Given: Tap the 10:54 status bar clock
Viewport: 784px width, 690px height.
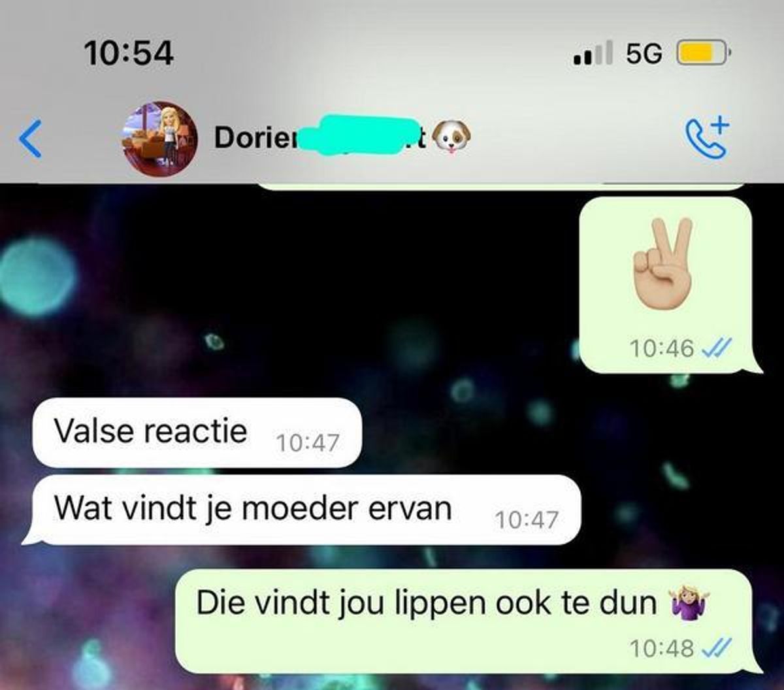Looking at the screenshot, I should tap(129, 52).
